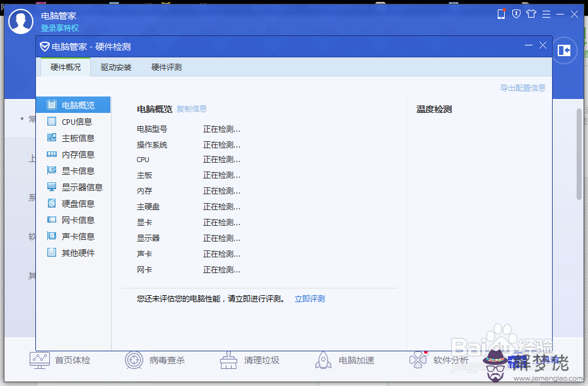The width and height of the screenshot is (588, 386).
Task: Click the 软件分析 clover icon in main window
Action: click(x=418, y=360)
